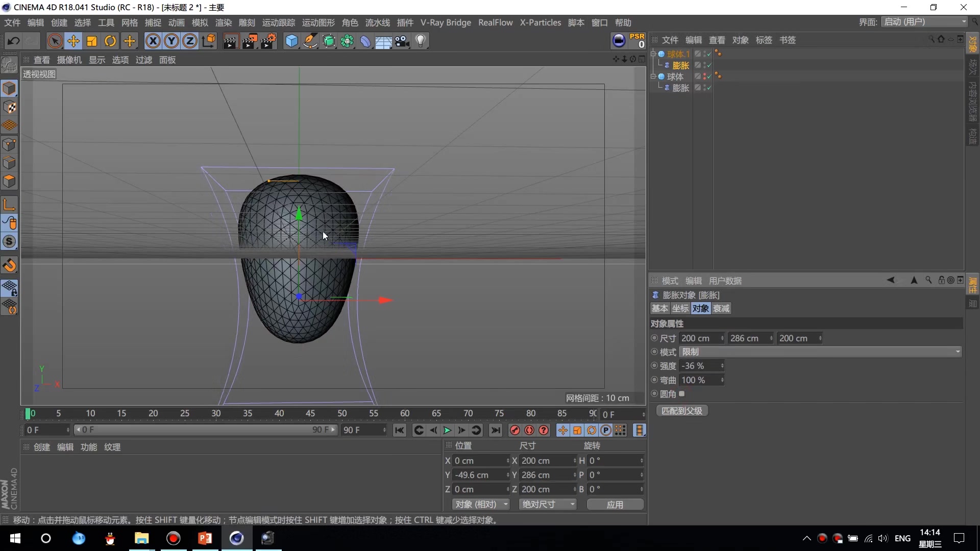980x551 pixels.
Task: Open edit render settings icon
Action: pyautogui.click(x=268, y=41)
